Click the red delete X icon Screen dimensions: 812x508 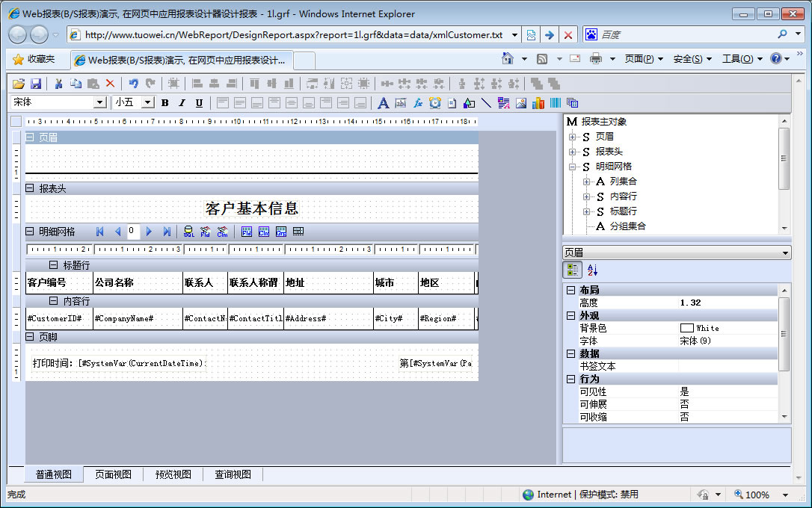(110, 84)
